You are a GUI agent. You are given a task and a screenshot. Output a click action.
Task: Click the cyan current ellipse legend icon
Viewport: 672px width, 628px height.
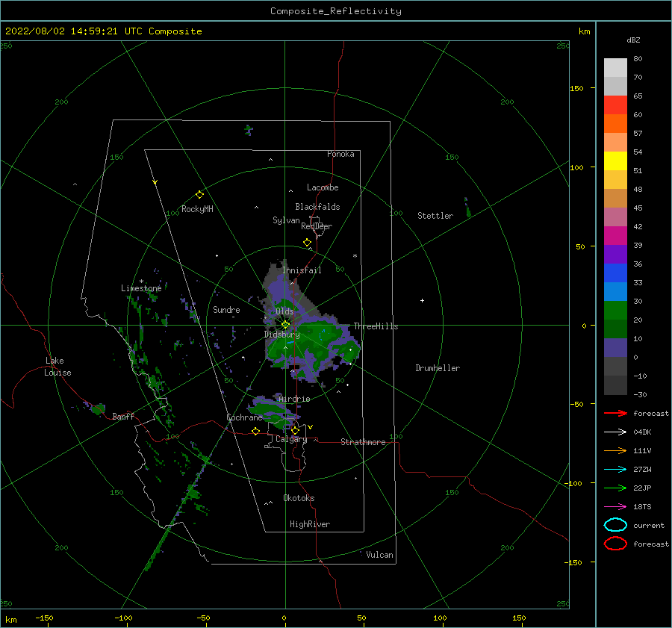[x=615, y=525]
